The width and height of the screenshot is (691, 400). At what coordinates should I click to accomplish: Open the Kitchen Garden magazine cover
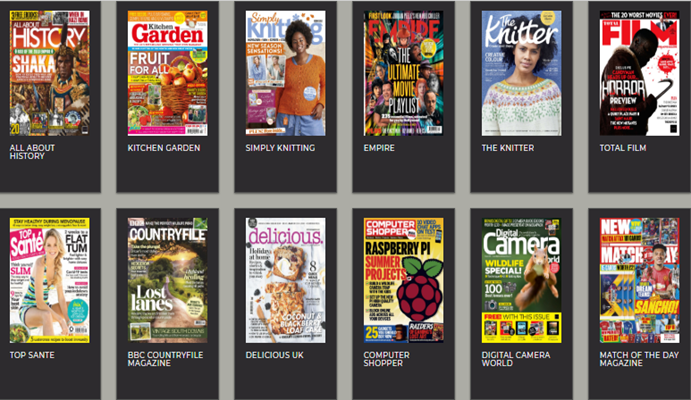[167, 73]
